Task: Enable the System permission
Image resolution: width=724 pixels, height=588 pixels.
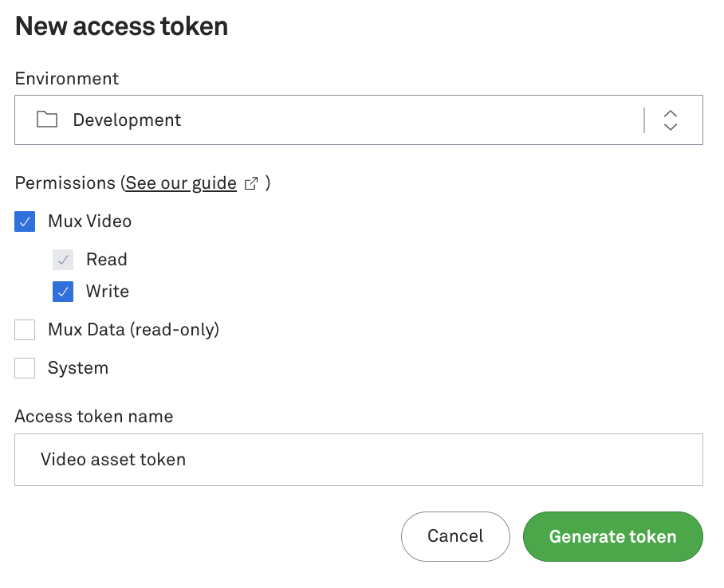Action: pyautogui.click(x=24, y=367)
